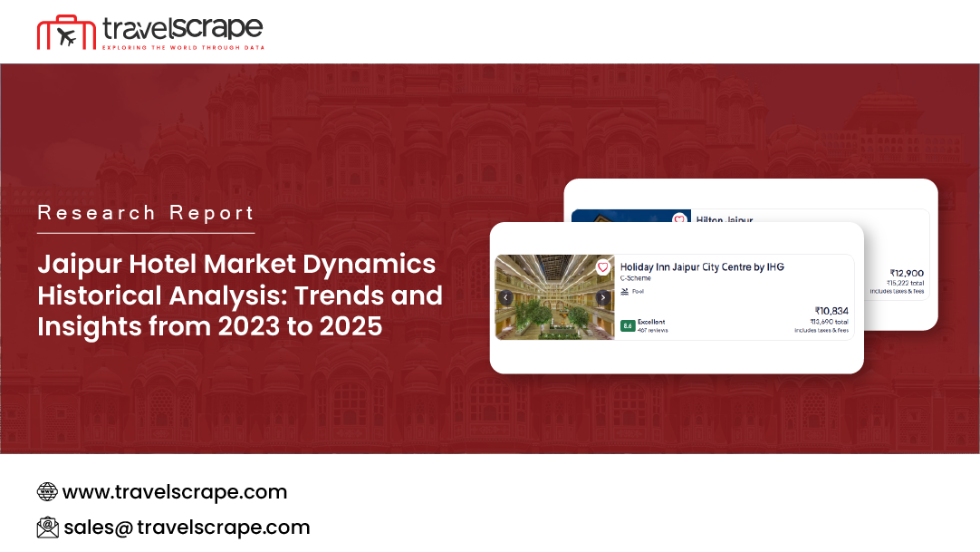Click the Pool amenity icon
Screen dimensions: 980x552
coord(625,291)
